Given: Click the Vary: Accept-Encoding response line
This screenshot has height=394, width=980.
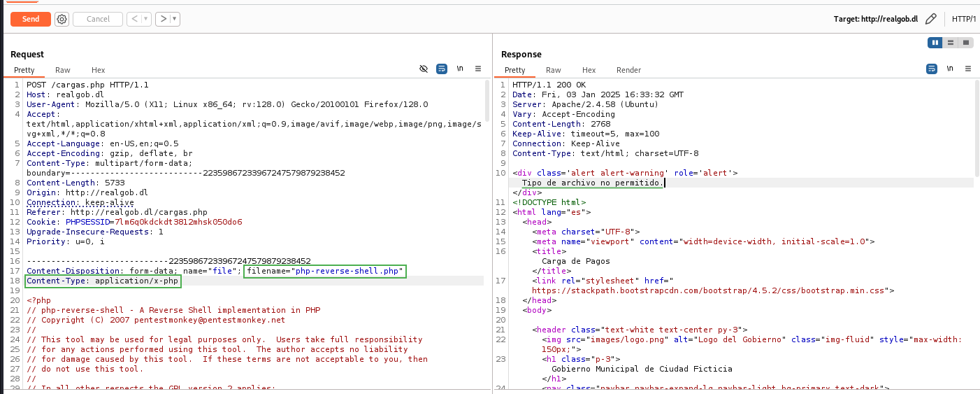Looking at the screenshot, I should coord(563,114).
